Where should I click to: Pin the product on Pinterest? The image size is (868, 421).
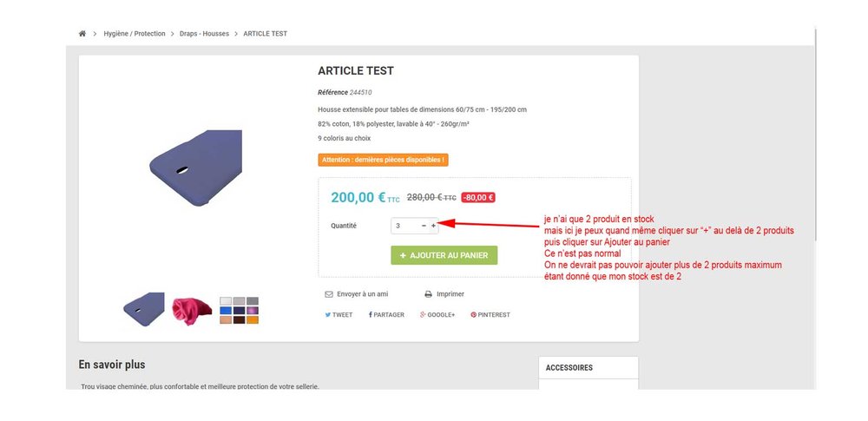(490, 314)
